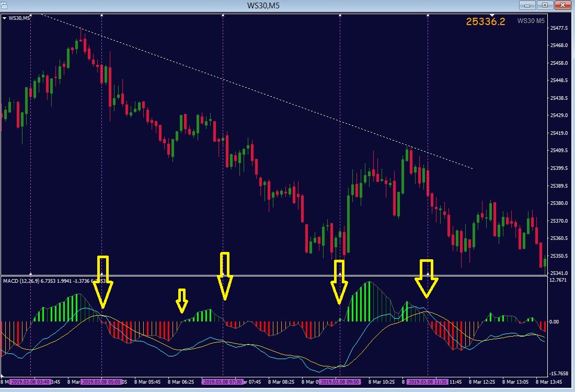The height and width of the screenshot is (392, 575).
Task: Click the 0.00 level on MACD scale
Action: (555, 321)
